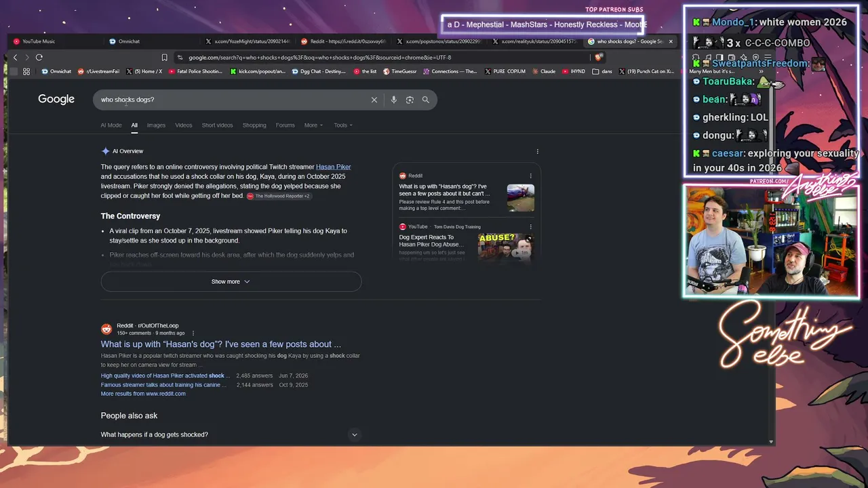Image resolution: width=868 pixels, height=488 pixels.
Task: Switch to the x.com/YozeMight status tab
Action: pyautogui.click(x=247, y=41)
